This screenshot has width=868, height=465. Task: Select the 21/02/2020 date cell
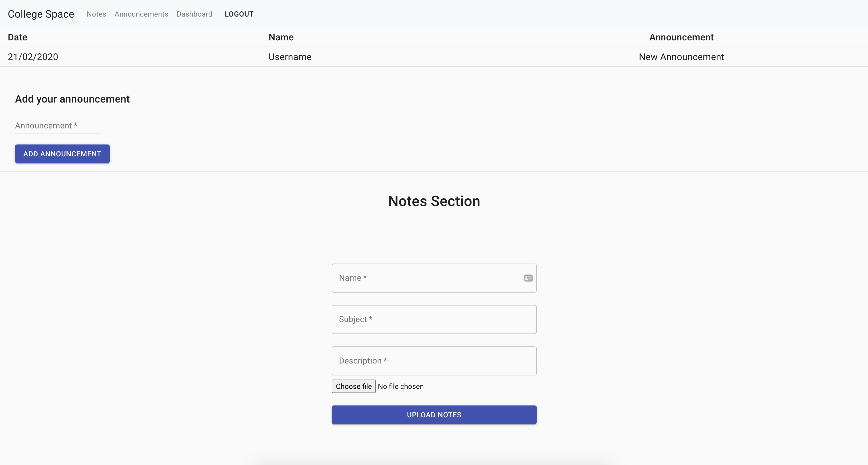(x=33, y=57)
